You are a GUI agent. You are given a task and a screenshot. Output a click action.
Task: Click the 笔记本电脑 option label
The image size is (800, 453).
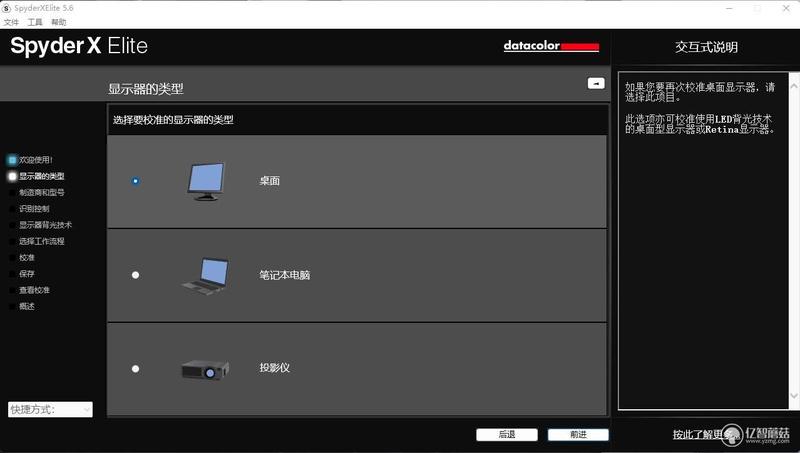click(x=285, y=275)
